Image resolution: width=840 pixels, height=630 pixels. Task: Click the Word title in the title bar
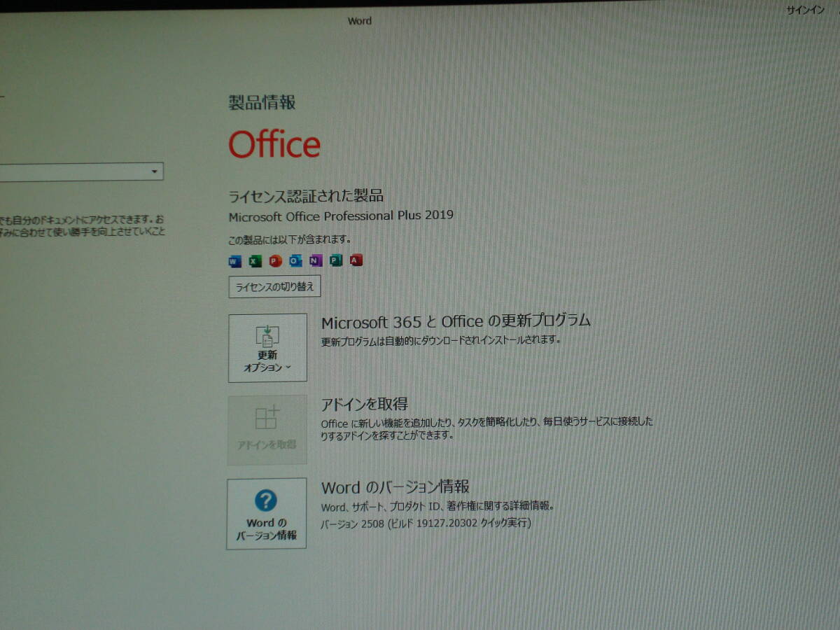click(360, 21)
